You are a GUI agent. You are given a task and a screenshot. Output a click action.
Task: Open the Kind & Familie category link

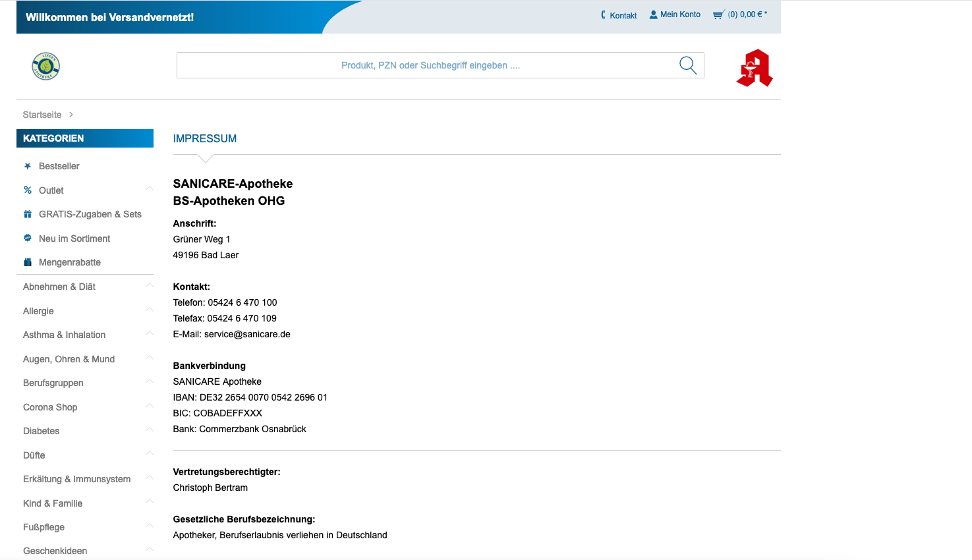click(53, 503)
